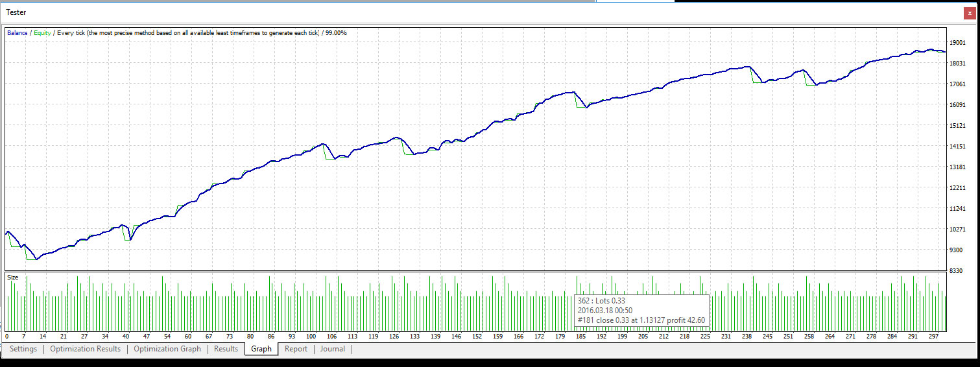
Task: Click the Size label of the lots chart
Action: (13, 277)
